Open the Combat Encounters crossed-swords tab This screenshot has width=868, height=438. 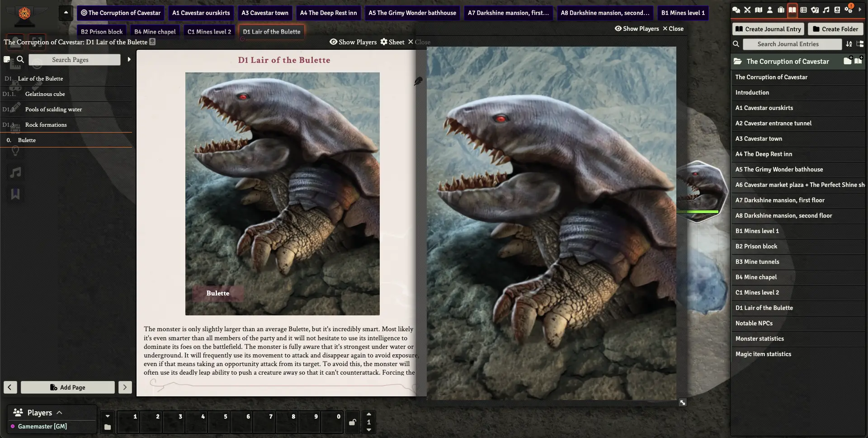click(747, 10)
